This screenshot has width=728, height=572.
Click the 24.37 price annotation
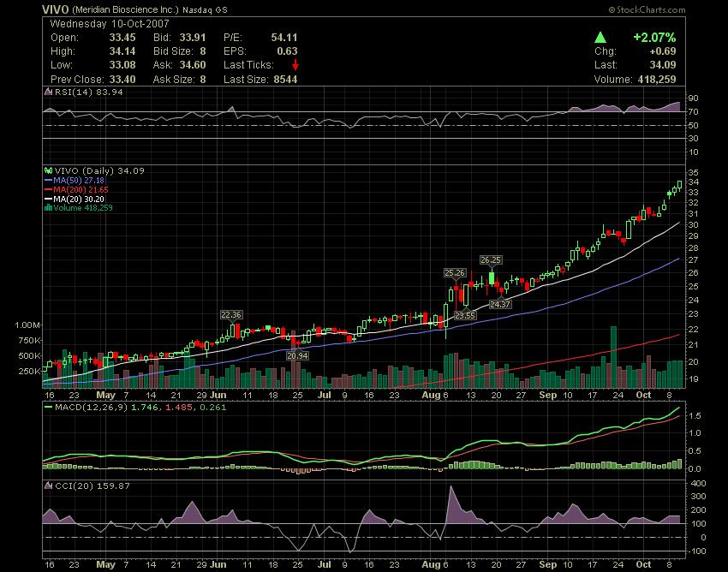pos(500,305)
